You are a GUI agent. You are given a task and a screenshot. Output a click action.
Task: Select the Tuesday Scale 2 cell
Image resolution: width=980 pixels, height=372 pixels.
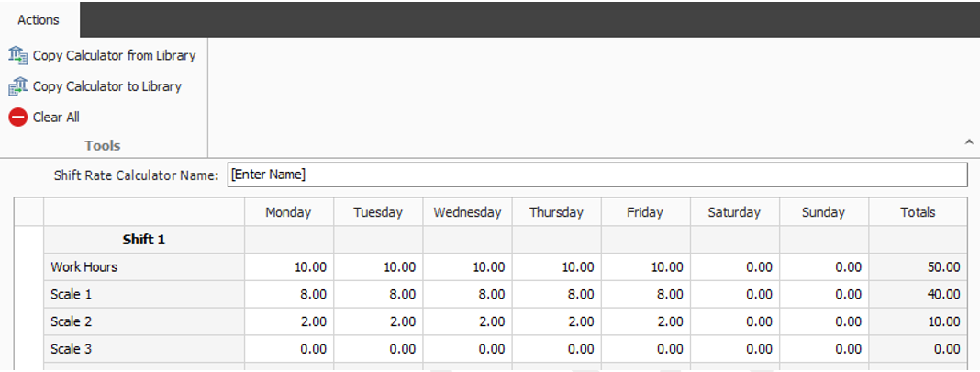click(x=378, y=321)
